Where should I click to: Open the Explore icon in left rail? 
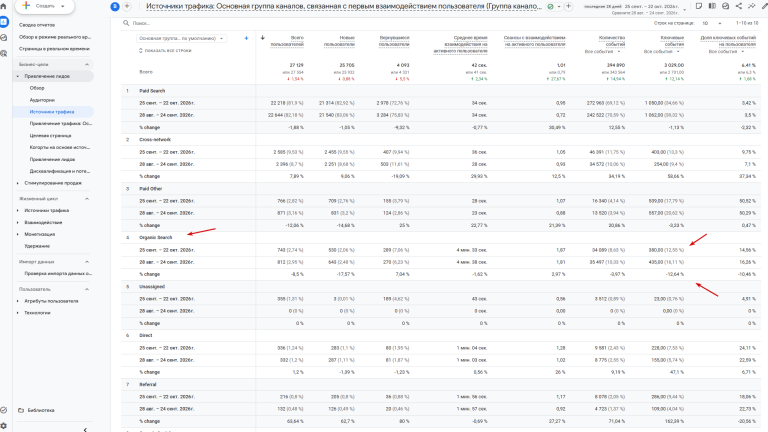tap(3, 38)
